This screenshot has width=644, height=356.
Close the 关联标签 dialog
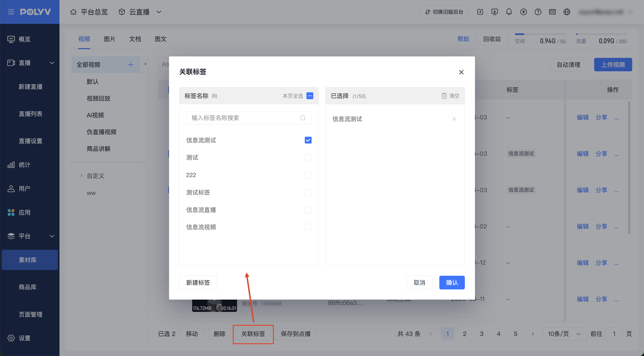point(461,72)
